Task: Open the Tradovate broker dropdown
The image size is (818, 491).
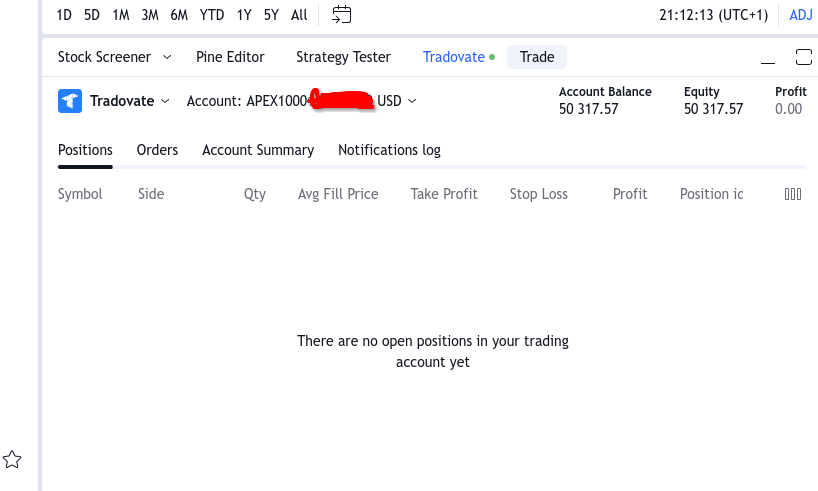Action: pos(129,101)
